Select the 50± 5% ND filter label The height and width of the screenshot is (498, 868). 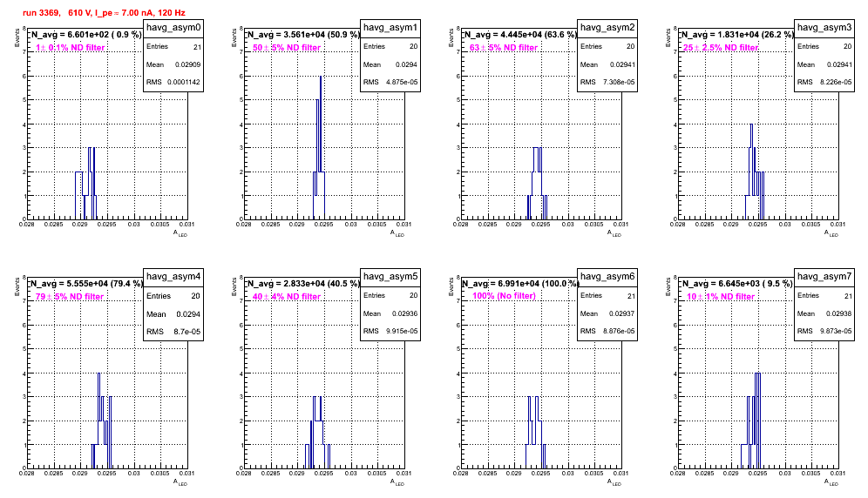click(x=287, y=48)
